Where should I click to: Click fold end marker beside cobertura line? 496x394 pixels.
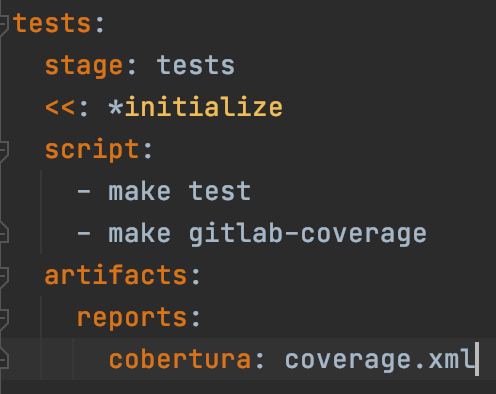tap(3, 359)
